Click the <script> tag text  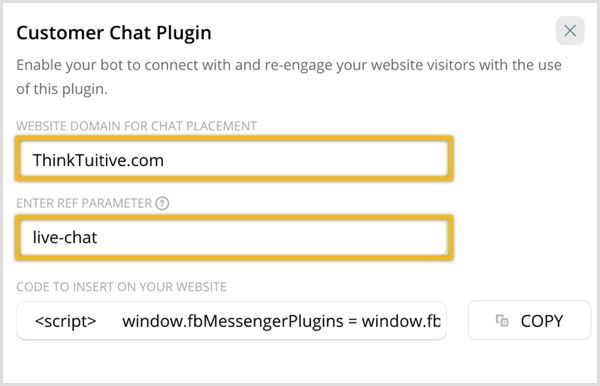point(65,321)
